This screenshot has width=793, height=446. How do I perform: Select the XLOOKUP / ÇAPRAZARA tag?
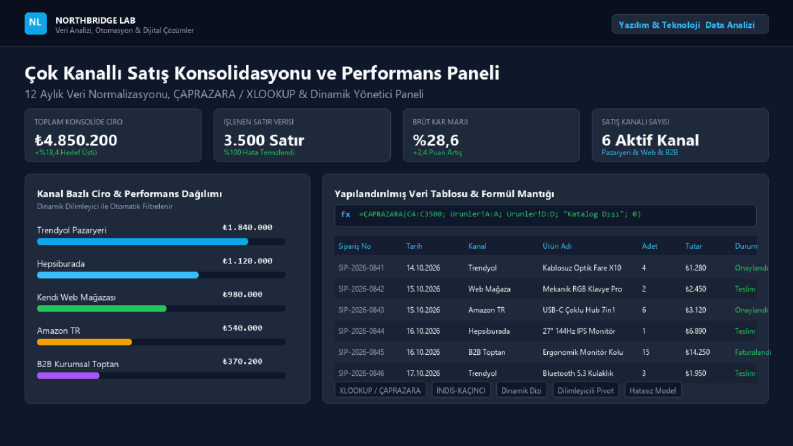click(x=380, y=390)
